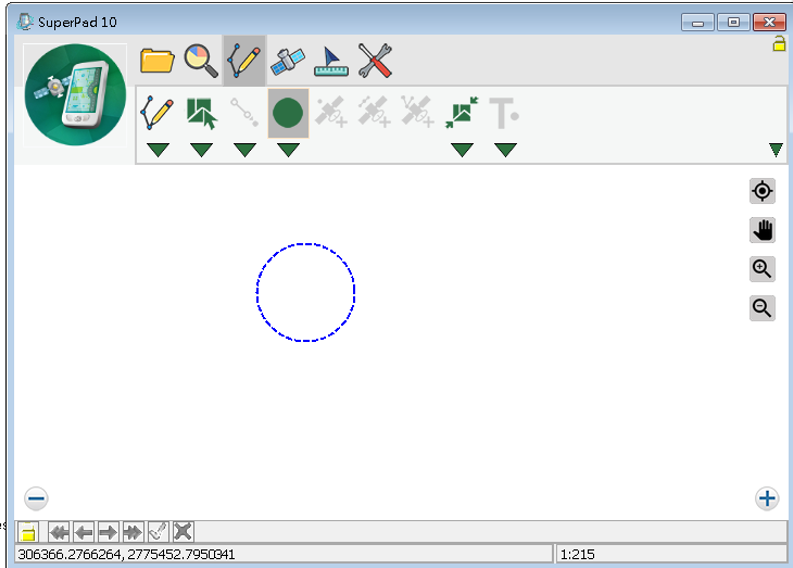Go to previous record left arrow

coord(83,532)
